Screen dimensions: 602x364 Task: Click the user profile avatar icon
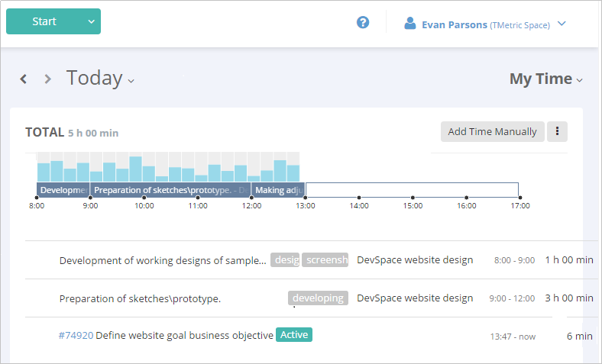[409, 24]
